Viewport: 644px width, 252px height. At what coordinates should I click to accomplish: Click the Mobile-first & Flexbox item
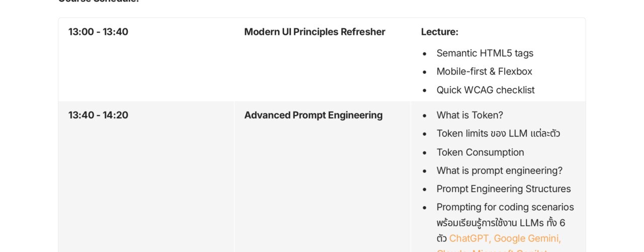[484, 72]
